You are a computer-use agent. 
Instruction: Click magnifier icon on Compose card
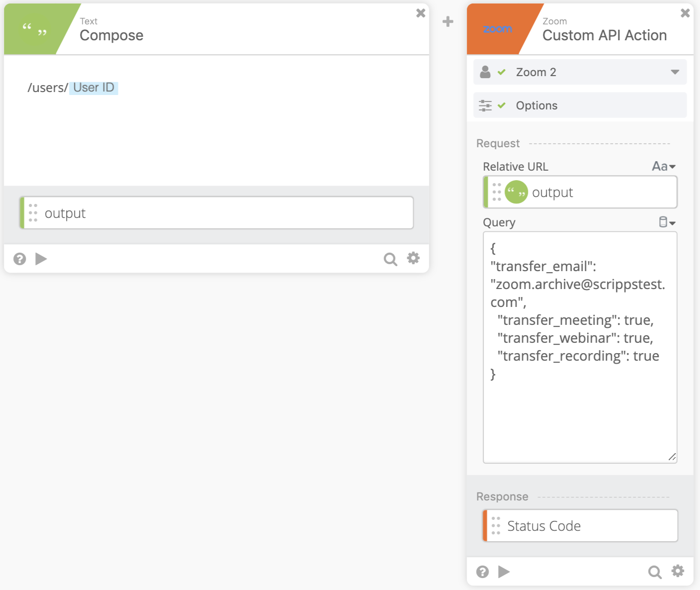(390, 259)
